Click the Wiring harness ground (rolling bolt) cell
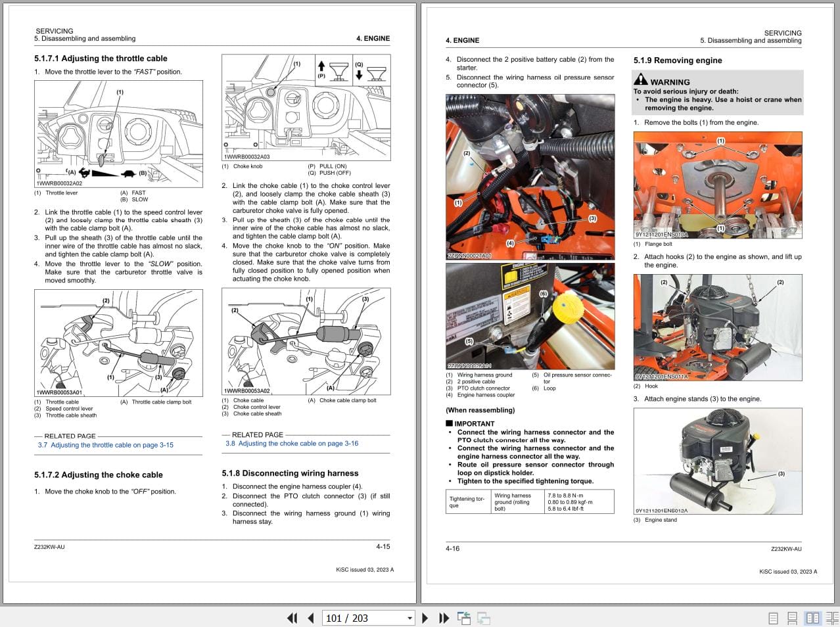The height and width of the screenshot is (627, 840). [517, 501]
